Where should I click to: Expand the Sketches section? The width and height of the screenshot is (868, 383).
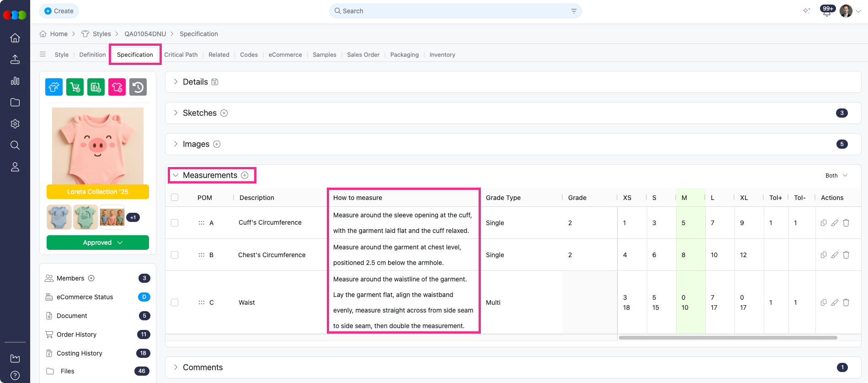[176, 113]
